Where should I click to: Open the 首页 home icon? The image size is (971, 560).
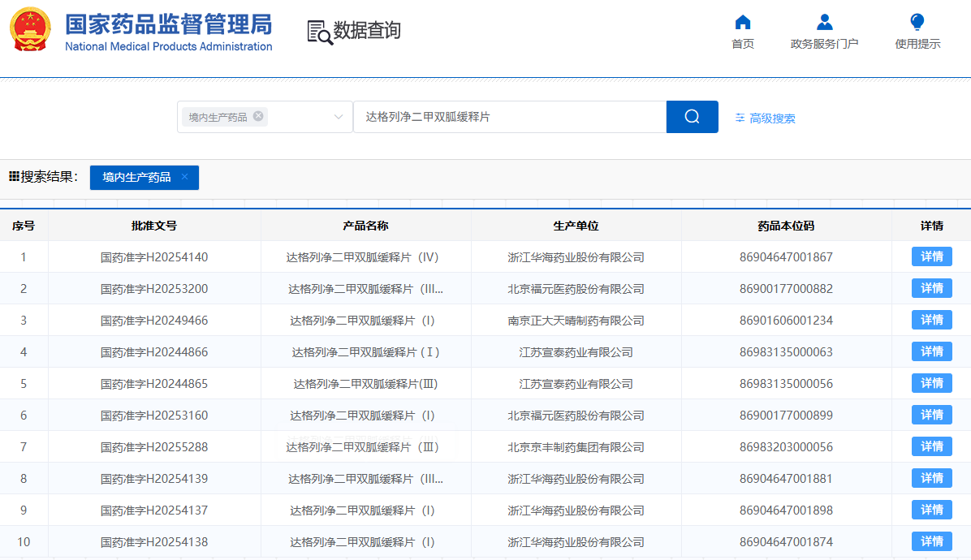(743, 23)
